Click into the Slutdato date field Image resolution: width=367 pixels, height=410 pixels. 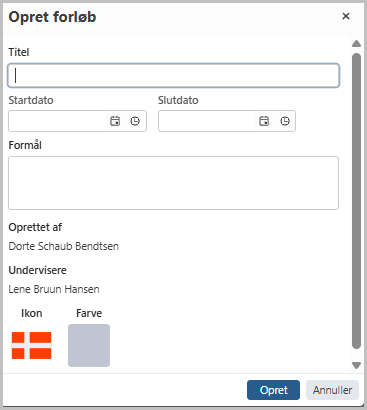click(206, 121)
